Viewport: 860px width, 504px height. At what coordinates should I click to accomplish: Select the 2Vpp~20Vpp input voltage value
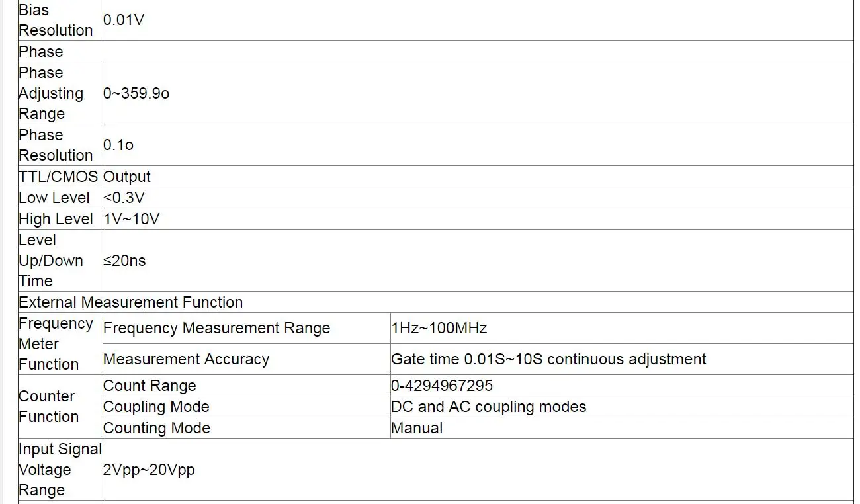(x=149, y=470)
